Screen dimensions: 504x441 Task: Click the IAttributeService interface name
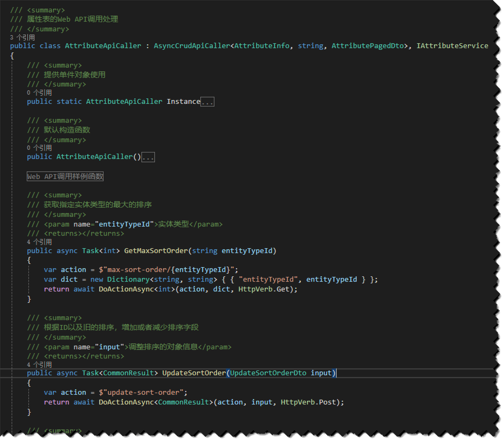[452, 46]
